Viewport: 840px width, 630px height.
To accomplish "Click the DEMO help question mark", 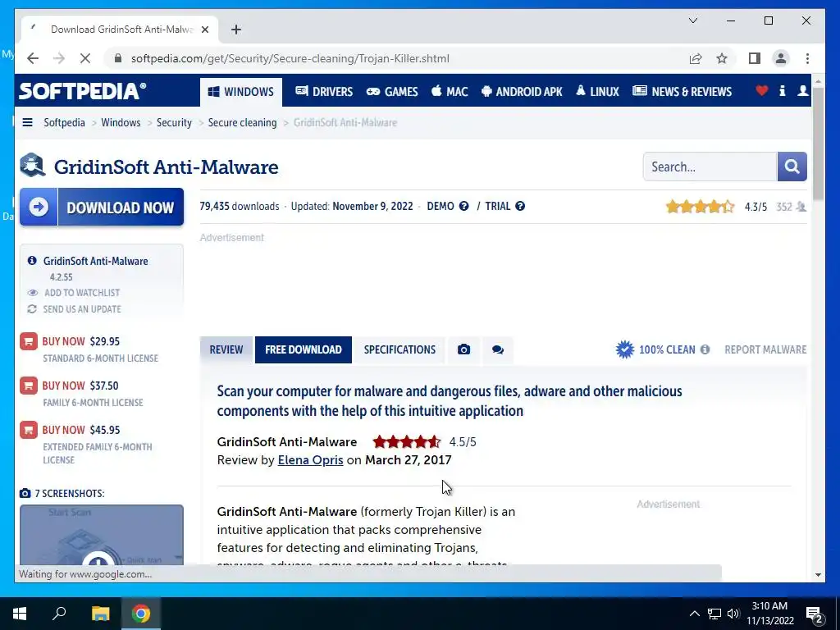I will [464, 206].
